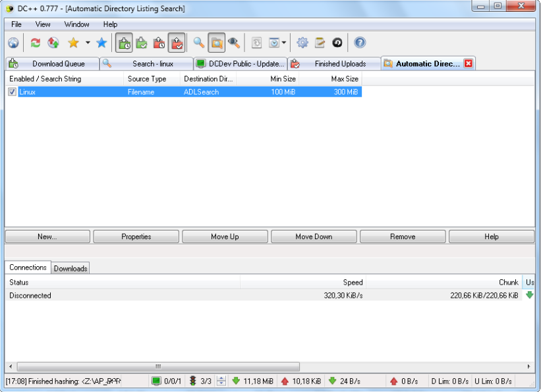Click the Properties button
Viewport: 541px width, 392px height.
[x=136, y=237]
